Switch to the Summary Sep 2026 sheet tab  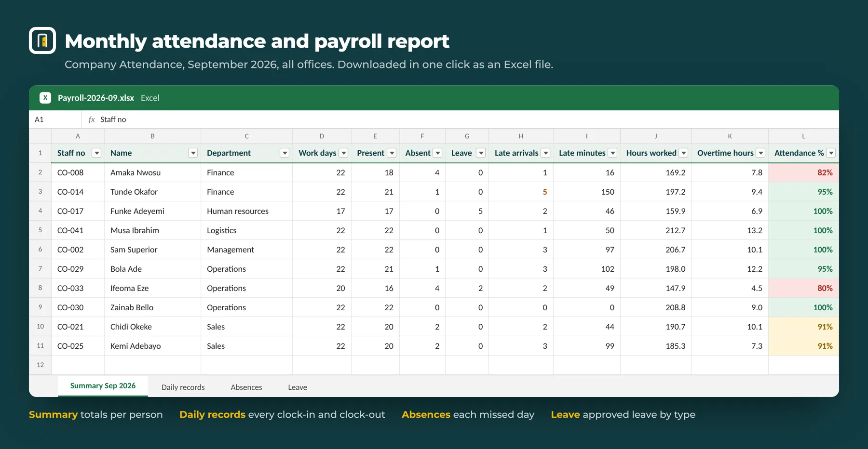point(103,386)
